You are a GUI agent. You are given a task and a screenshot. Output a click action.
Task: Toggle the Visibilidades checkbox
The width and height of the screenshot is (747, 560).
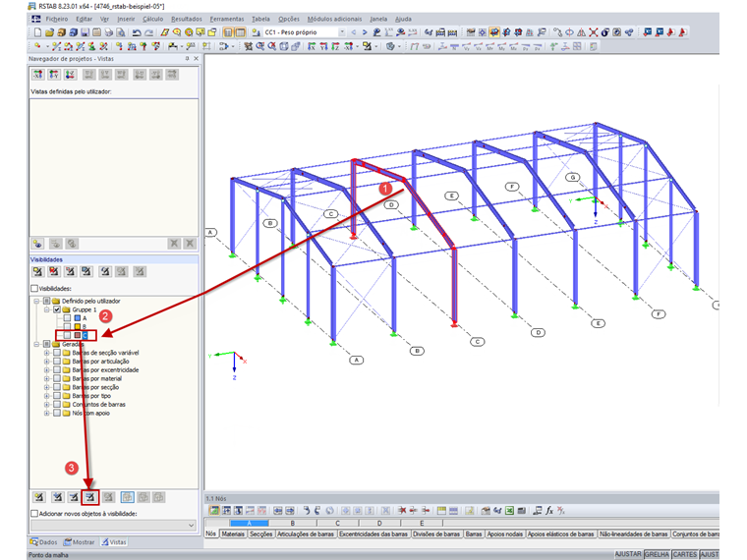tap(34, 289)
